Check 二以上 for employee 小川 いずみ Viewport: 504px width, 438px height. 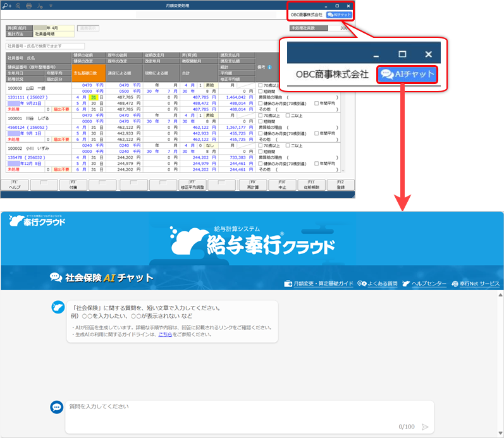(288, 145)
